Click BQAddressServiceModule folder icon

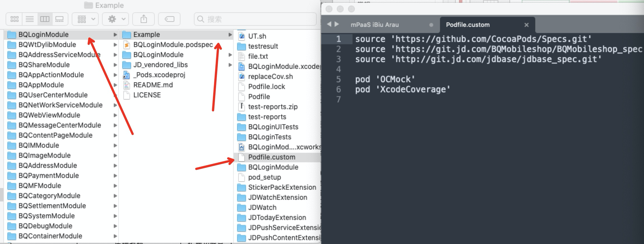[11, 55]
